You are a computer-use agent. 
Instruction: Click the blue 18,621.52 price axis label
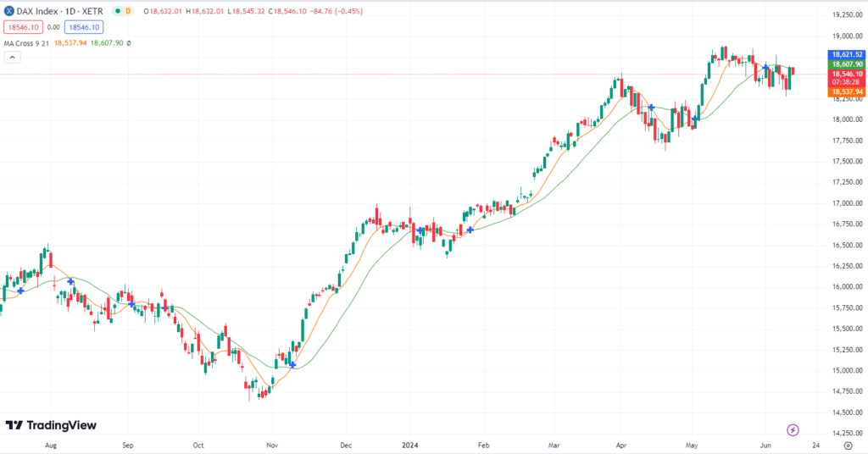847,54
